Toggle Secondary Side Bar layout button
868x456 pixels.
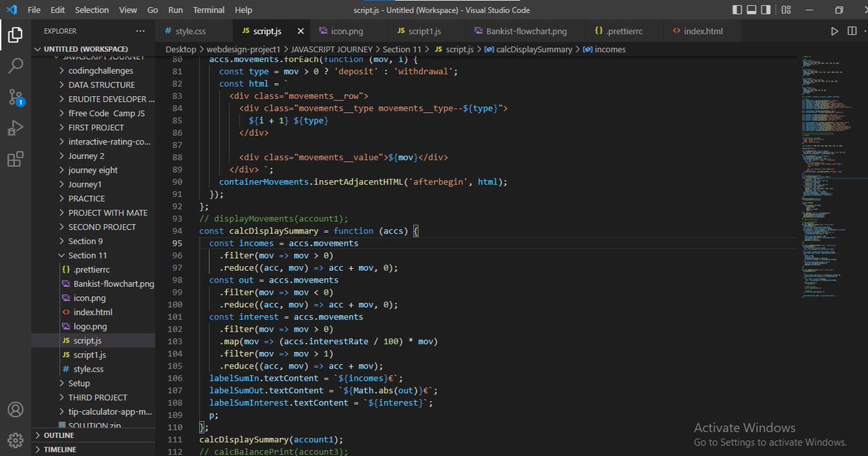pyautogui.click(x=766, y=10)
